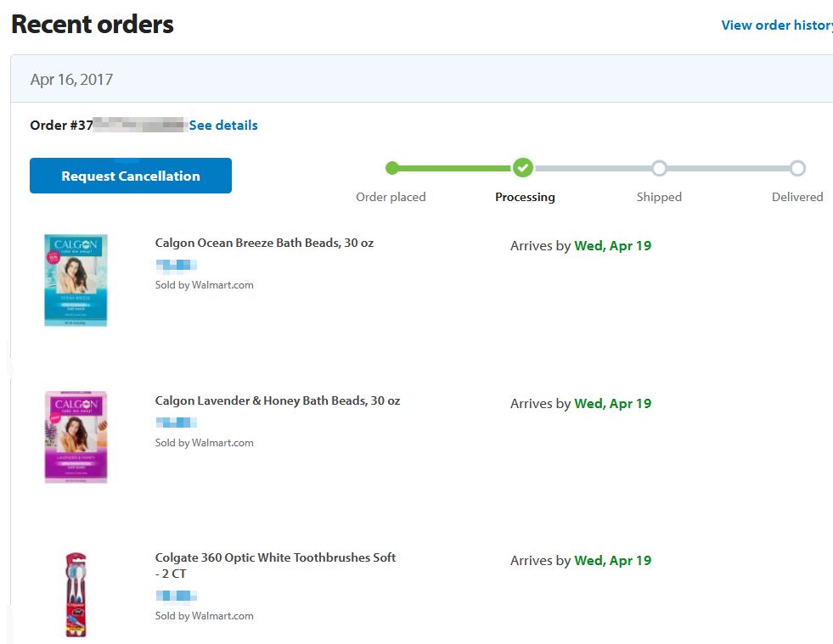Click the Delivered step circle
Image resolution: width=833 pixels, height=644 pixels.
click(x=797, y=168)
